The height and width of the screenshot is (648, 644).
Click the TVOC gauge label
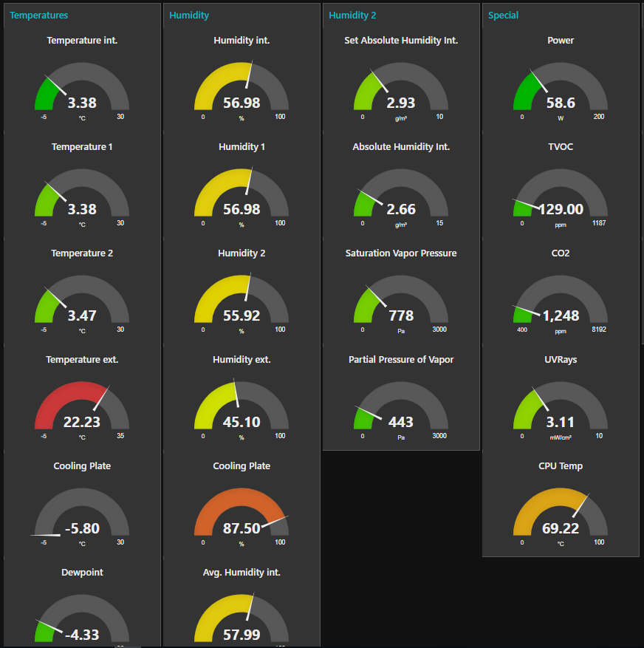pos(561,147)
